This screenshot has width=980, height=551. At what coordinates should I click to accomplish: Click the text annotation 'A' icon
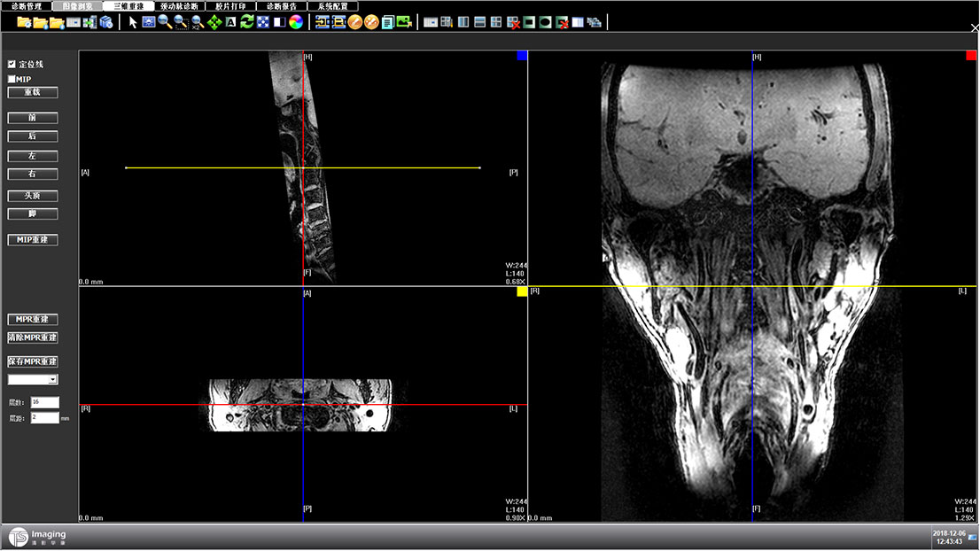click(230, 22)
